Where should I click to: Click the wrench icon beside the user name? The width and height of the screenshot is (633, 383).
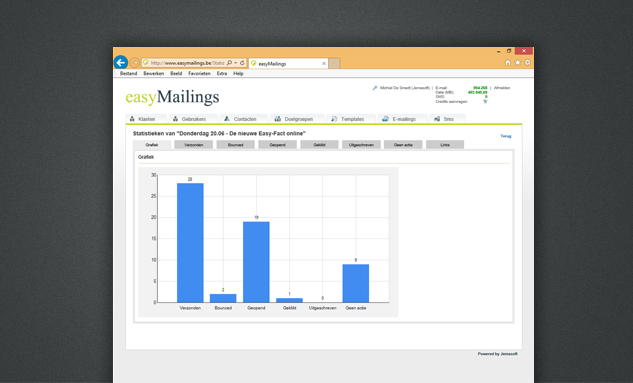click(x=375, y=88)
